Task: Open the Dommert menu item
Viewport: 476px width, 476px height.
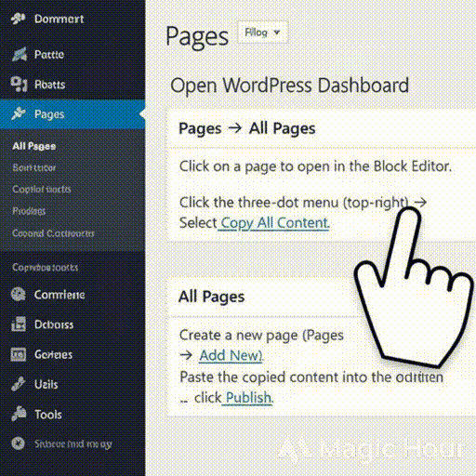Action: (x=73, y=19)
